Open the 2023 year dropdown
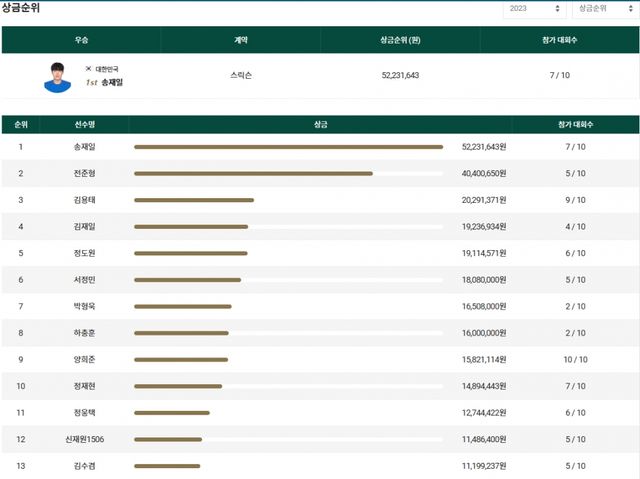Screen dimensions: 640x479 click(534, 9)
